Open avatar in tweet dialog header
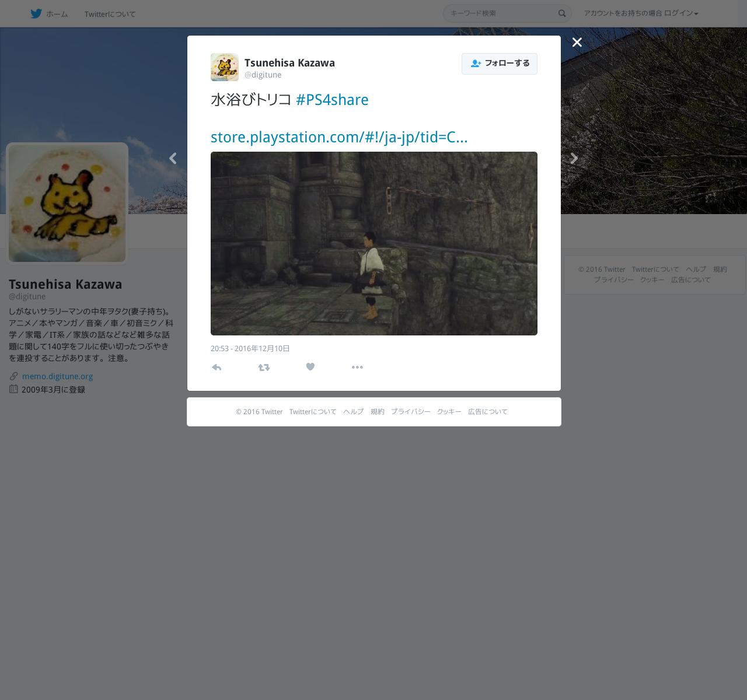This screenshot has width=747, height=700. coord(225,67)
